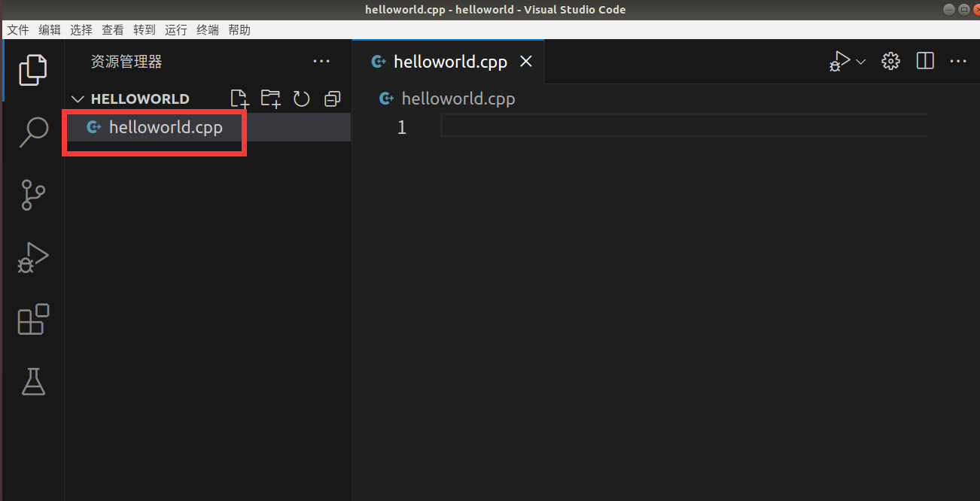The image size is (980, 501).
Task: Open the 编辑 menu
Action: (50, 30)
